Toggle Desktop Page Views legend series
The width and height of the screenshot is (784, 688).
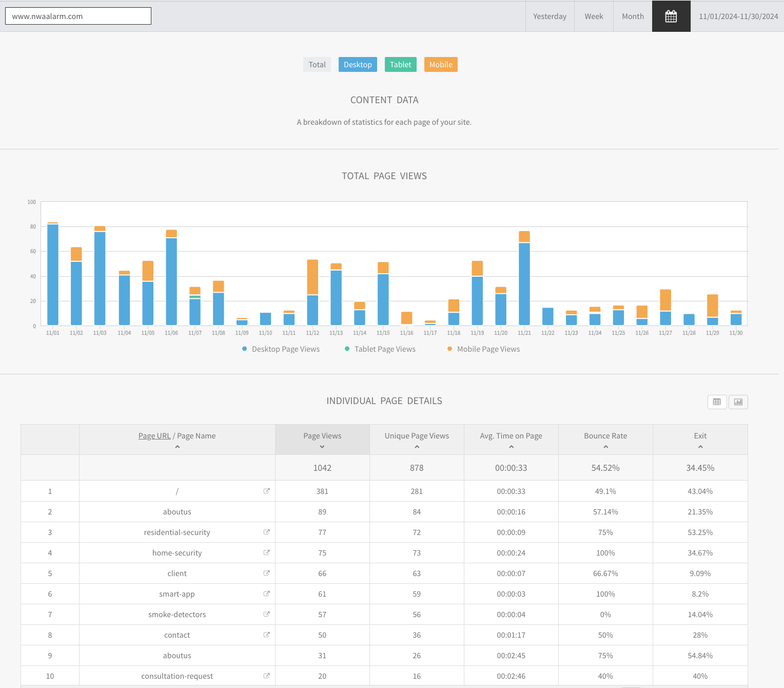coord(281,349)
